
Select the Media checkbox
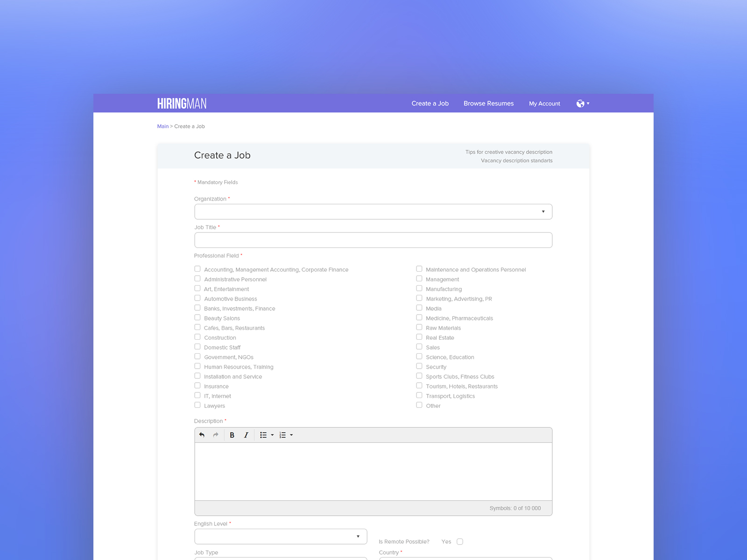point(419,308)
